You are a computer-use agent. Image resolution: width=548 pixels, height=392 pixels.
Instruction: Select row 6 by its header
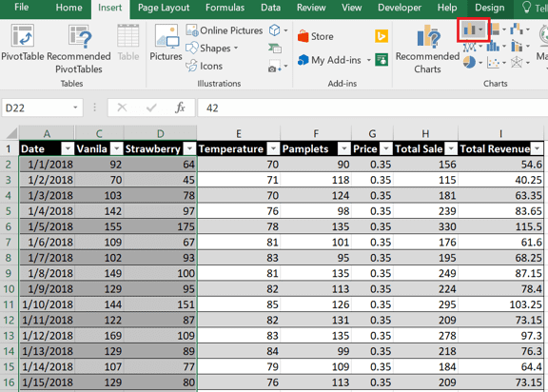9,226
